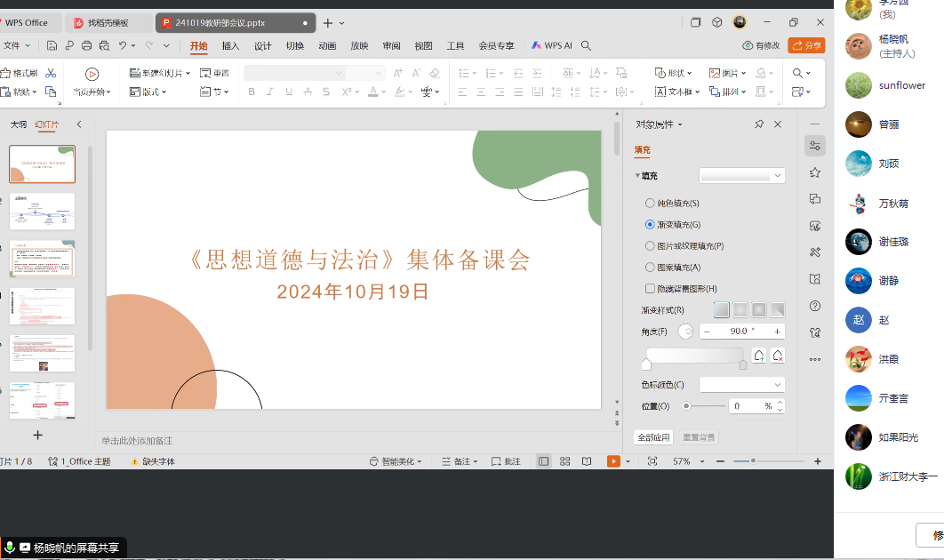Image resolution: width=944 pixels, height=560 pixels.
Task: Pin the object properties panel
Action: click(x=759, y=124)
